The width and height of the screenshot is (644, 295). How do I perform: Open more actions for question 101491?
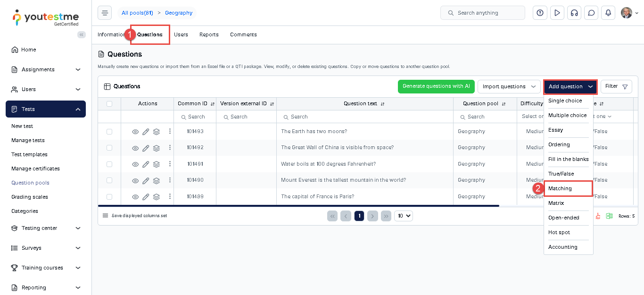pyautogui.click(x=170, y=164)
